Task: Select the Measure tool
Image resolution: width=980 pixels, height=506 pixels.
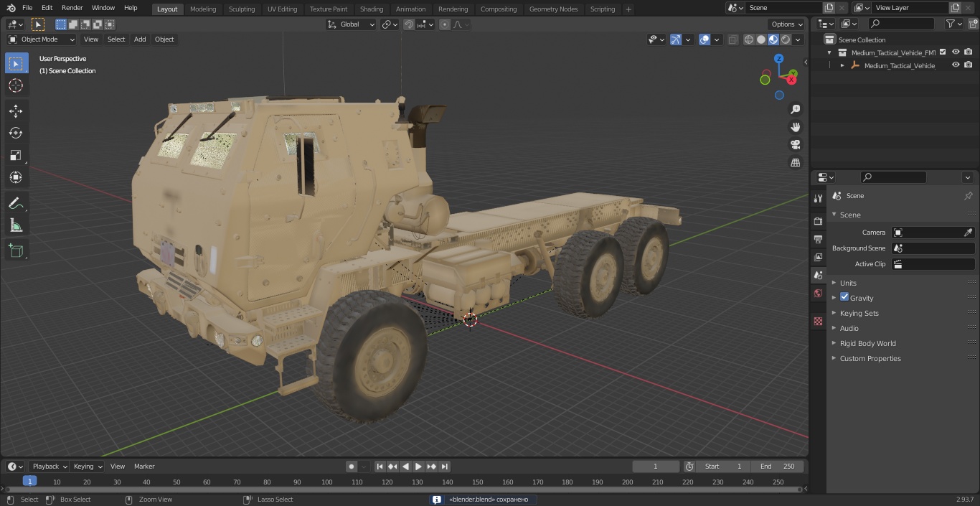Action: click(16, 226)
